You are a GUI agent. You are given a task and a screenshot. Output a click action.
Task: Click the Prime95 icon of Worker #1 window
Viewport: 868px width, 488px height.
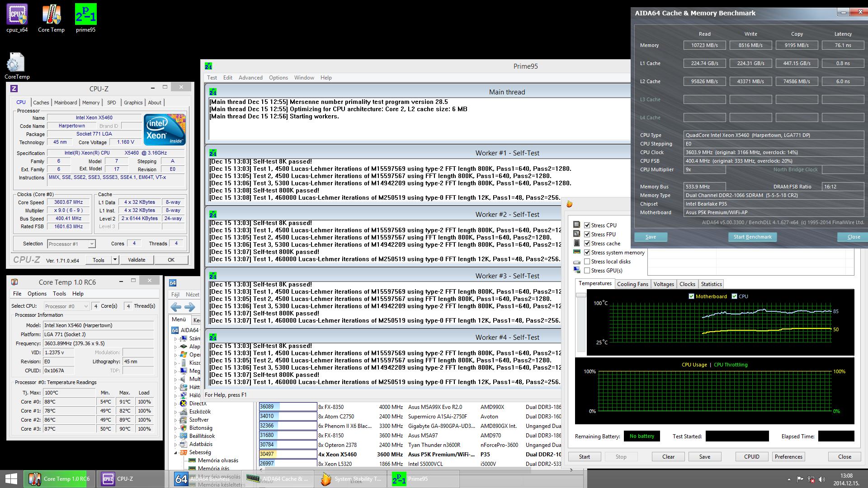click(213, 153)
